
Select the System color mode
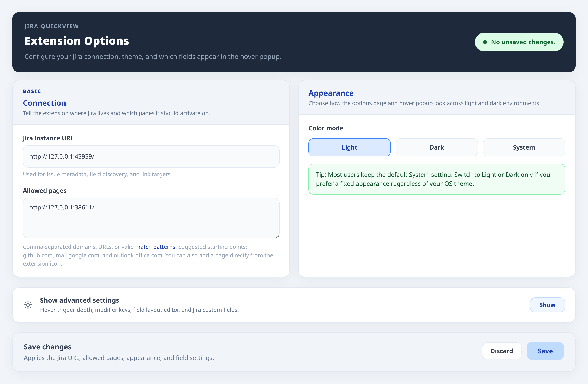point(523,147)
